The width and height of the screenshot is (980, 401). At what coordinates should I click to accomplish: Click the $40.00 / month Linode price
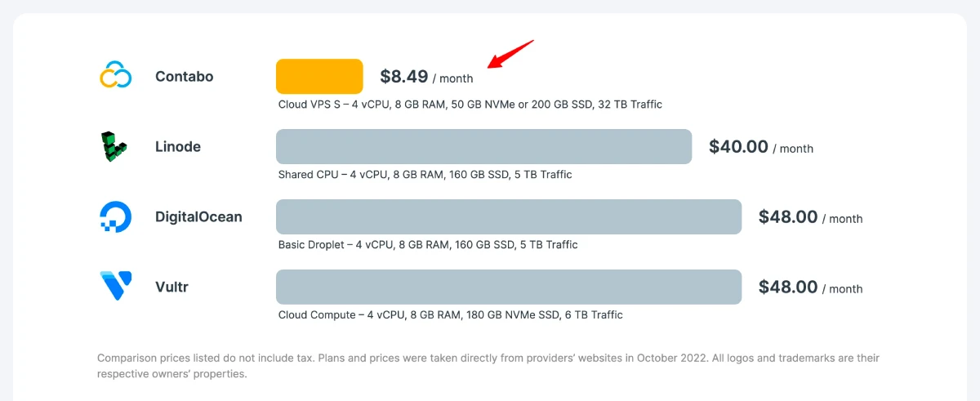[761, 147]
